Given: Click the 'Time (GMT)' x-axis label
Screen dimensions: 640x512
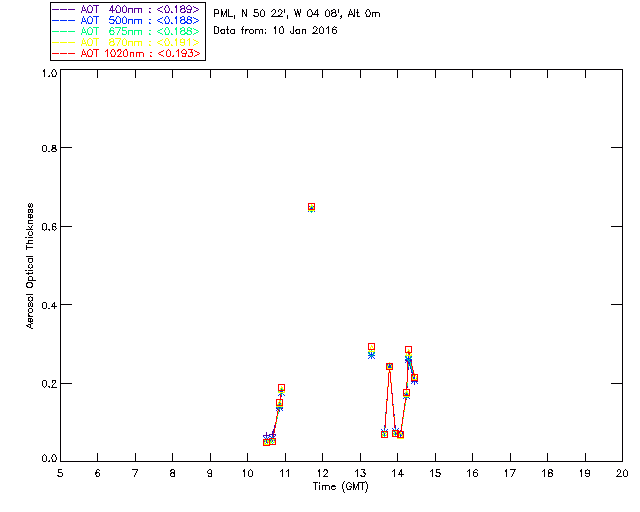Looking at the screenshot, I should [x=340, y=486].
